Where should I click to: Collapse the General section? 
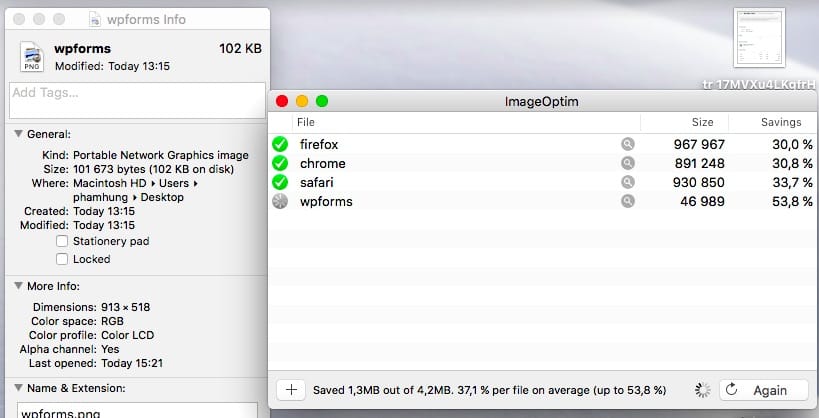[x=17, y=134]
